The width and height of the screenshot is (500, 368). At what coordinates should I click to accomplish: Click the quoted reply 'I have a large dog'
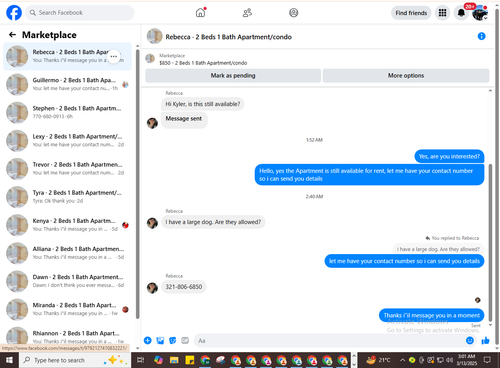click(438, 249)
